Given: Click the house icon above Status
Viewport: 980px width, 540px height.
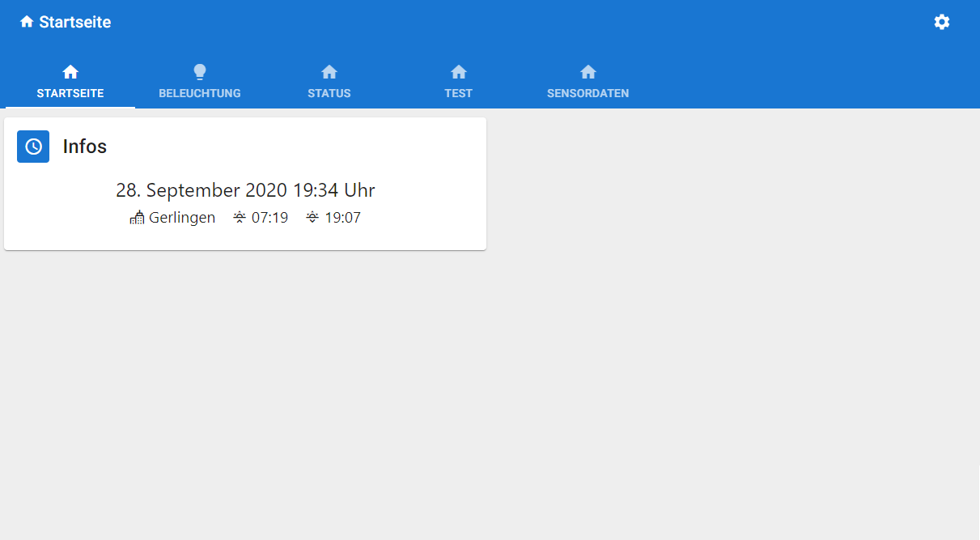Looking at the screenshot, I should point(329,72).
